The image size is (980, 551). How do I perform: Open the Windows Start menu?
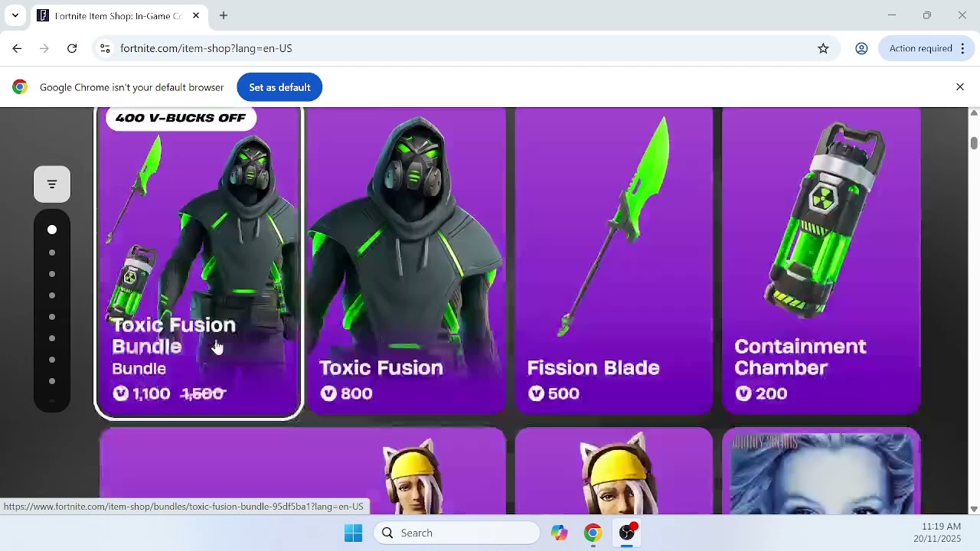click(353, 533)
